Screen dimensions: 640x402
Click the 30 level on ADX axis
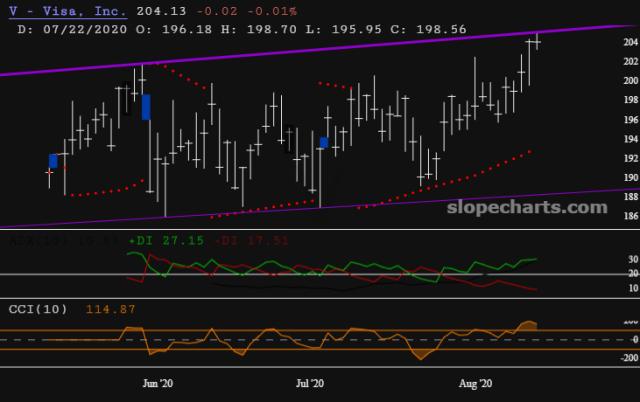pyautogui.click(x=631, y=259)
